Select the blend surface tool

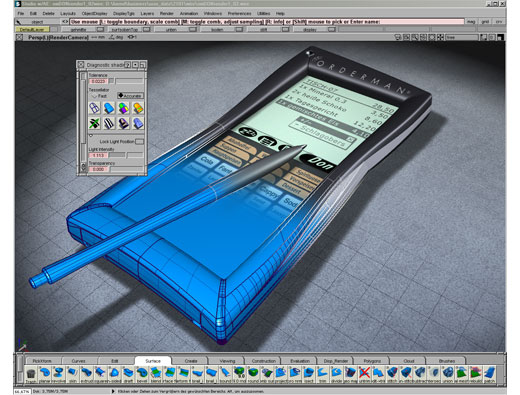[156, 374]
